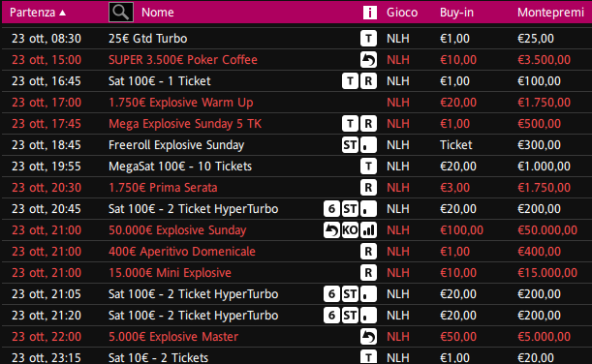This screenshot has width=592, height=364.
Task: Sort tournaments by Partenza column
Action: [x=33, y=13]
